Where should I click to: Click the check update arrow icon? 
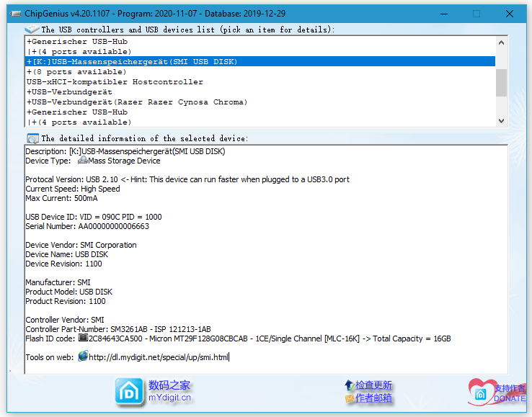point(350,385)
